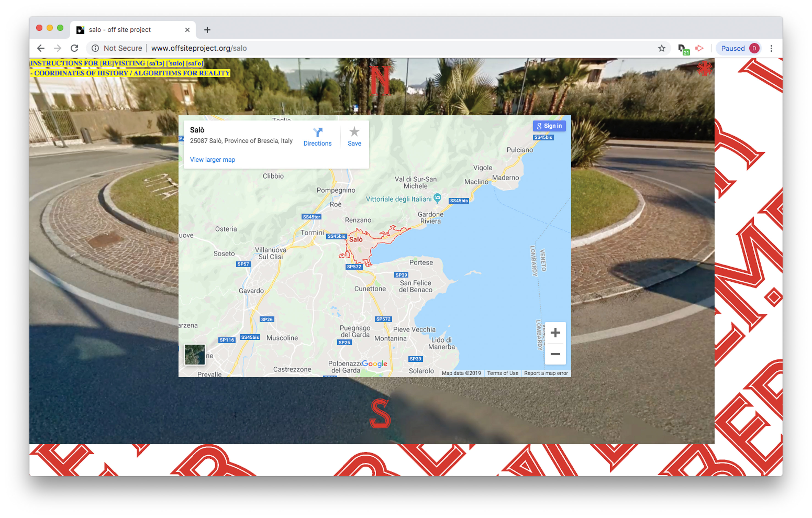Close the salo - off site project tab
The width and height of the screenshot is (812, 518).
pos(187,30)
